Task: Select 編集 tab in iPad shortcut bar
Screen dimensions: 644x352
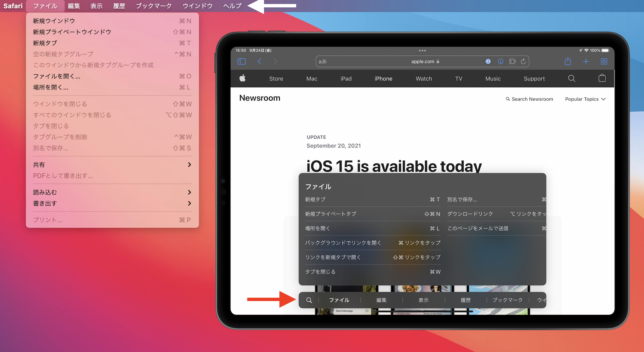Action: coord(381,300)
